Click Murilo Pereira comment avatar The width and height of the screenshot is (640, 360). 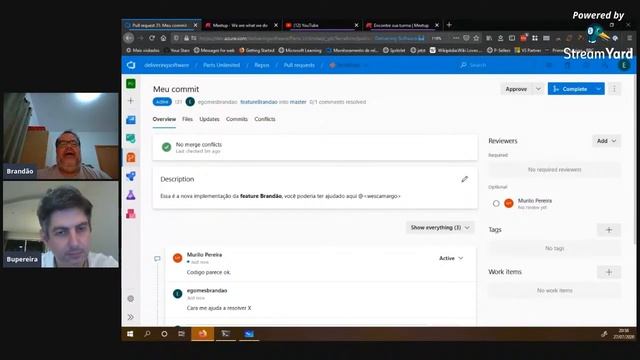point(177,258)
